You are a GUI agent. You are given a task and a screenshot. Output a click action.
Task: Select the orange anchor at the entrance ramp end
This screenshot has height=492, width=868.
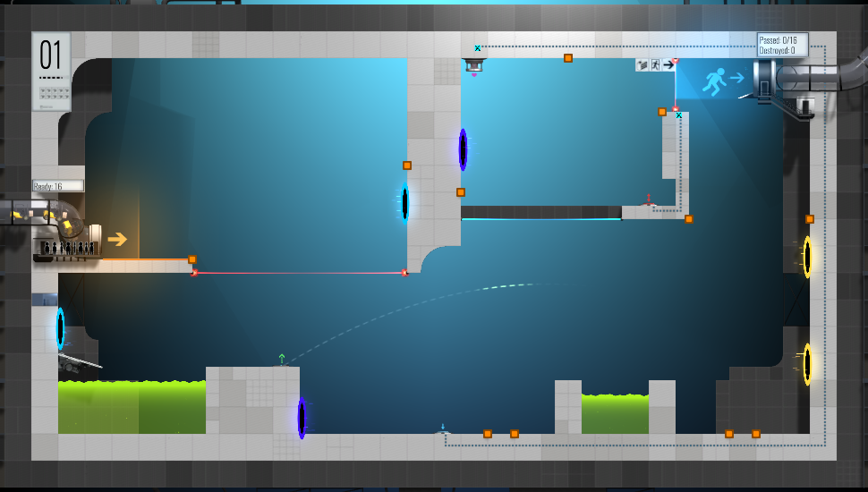(x=192, y=259)
